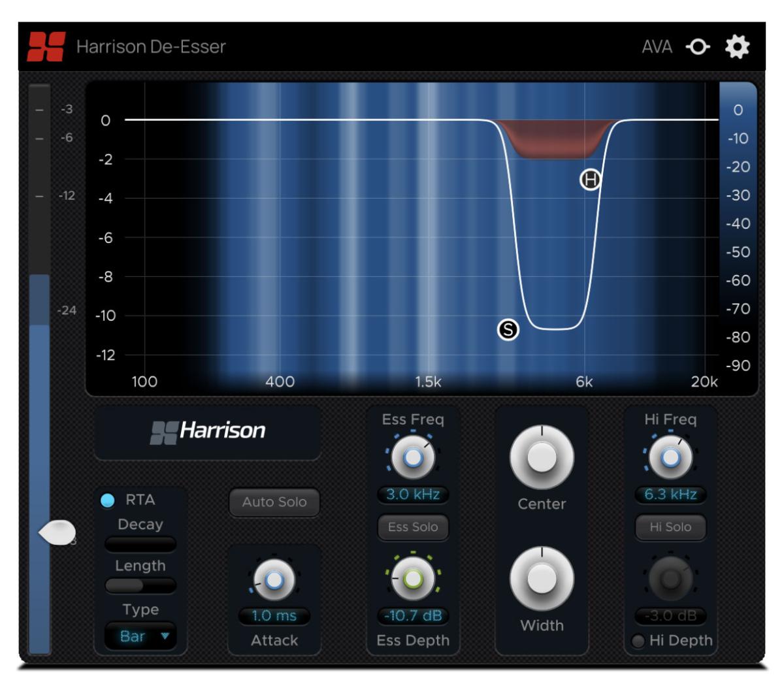Click the 400 frequency axis label

tap(280, 382)
